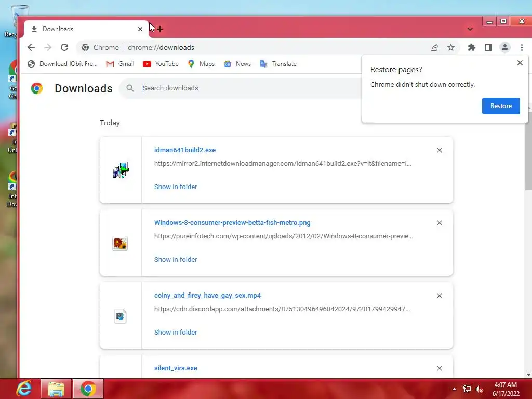Open the Chrome profile avatar
Screen dimensions: 532x399
click(x=505, y=47)
